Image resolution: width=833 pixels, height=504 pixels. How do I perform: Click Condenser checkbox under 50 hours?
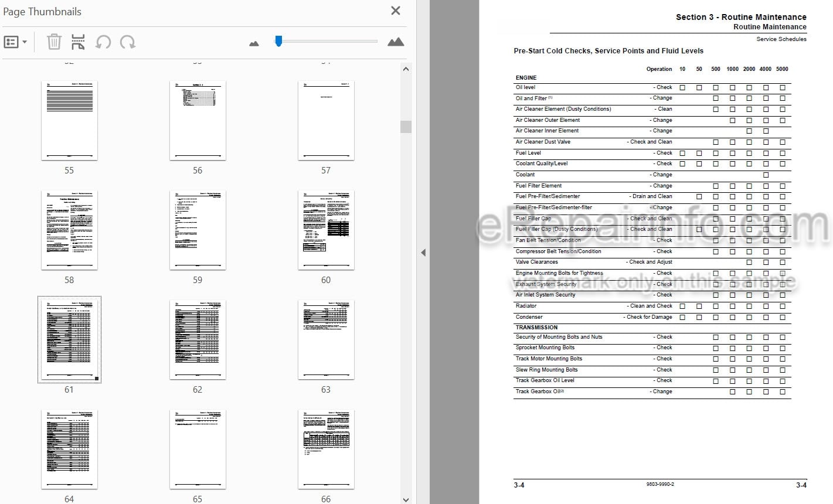[699, 318]
